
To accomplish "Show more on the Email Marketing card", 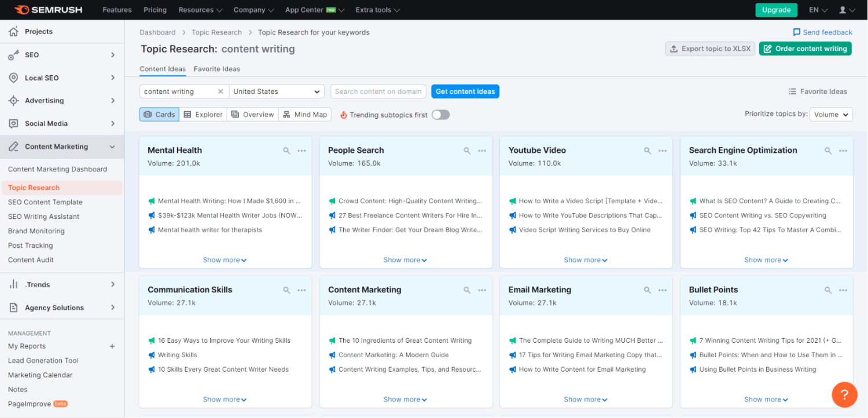I will click(586, 399).
